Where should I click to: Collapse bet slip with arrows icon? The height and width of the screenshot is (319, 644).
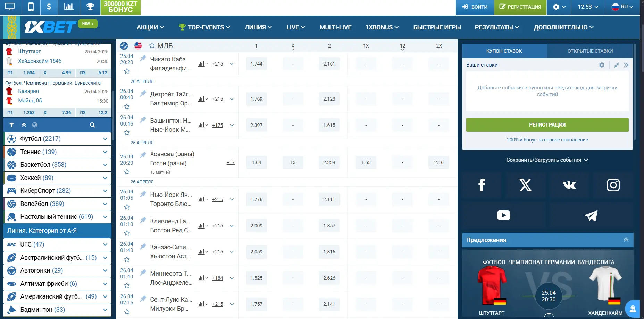[x=616, y=65]
